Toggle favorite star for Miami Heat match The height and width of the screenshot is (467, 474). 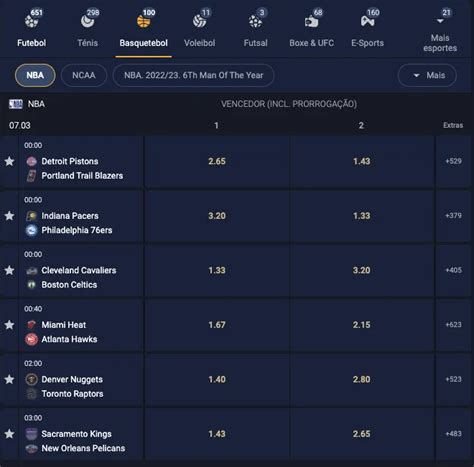(x=9, y=325)
